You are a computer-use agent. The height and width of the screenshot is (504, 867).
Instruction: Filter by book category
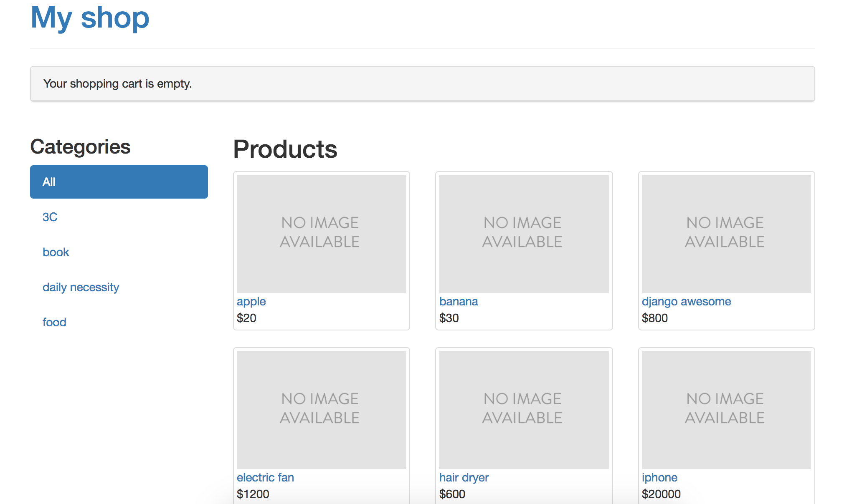(56, 252)
